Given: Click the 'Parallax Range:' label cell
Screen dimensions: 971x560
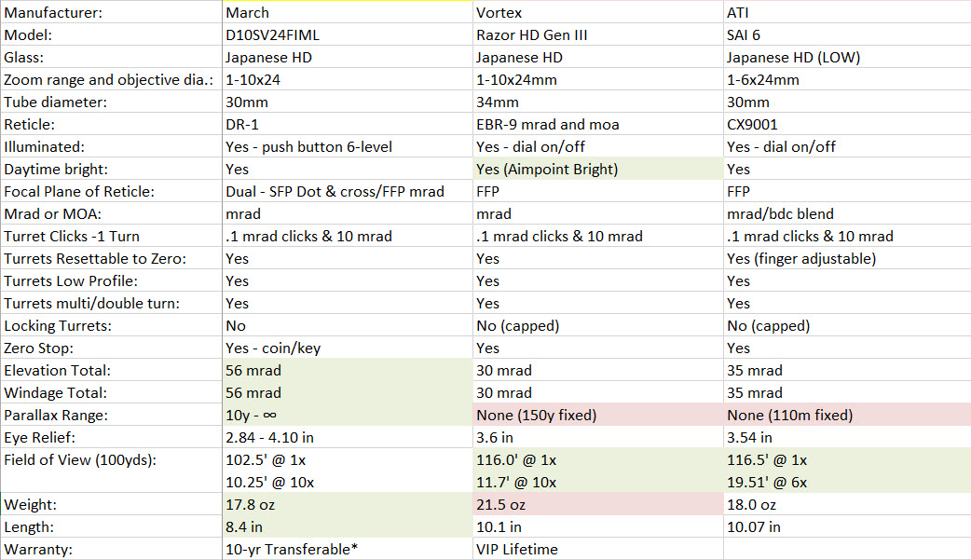Looking at the screenshot, I should [112, 415].
